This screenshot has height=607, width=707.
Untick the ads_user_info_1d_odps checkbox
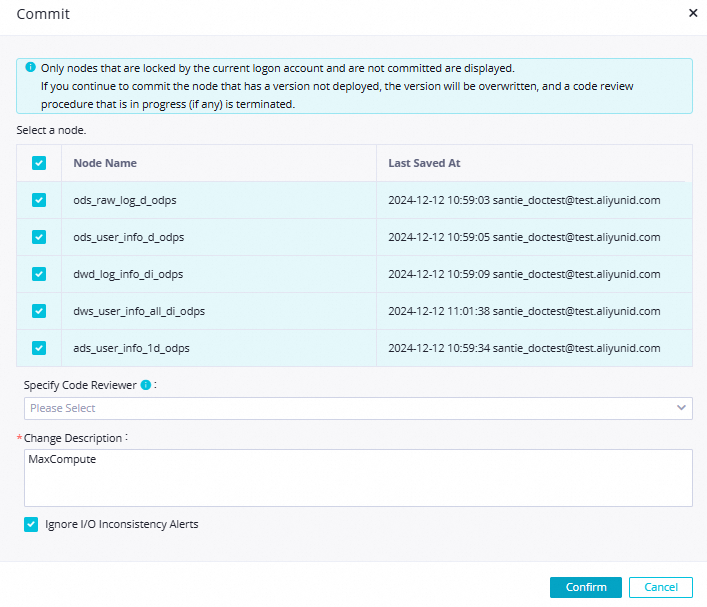(39, 348)
